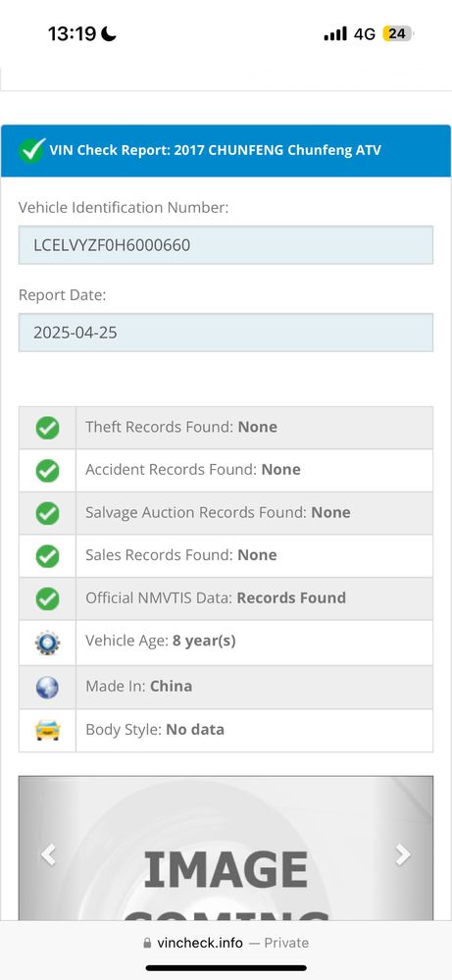
Task: Tap the Official NMVTIS Data Records Found row
Action: (226, 598)
